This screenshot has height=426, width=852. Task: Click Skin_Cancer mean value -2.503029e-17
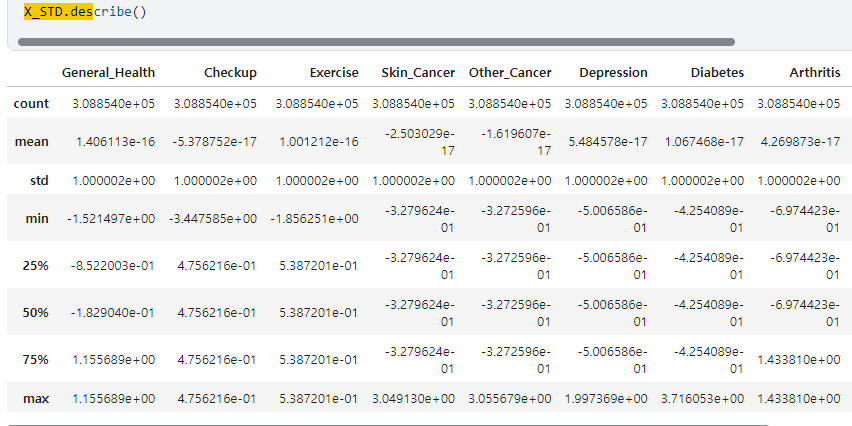pos(420,142)
